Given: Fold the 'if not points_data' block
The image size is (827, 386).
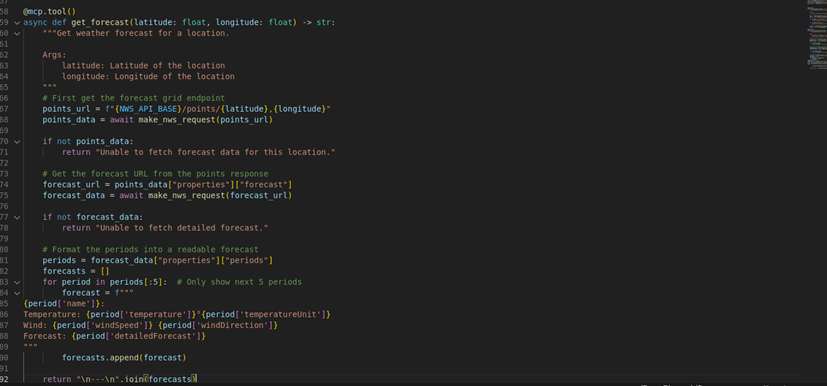Looking at the screenshot, I should [17, 141].
